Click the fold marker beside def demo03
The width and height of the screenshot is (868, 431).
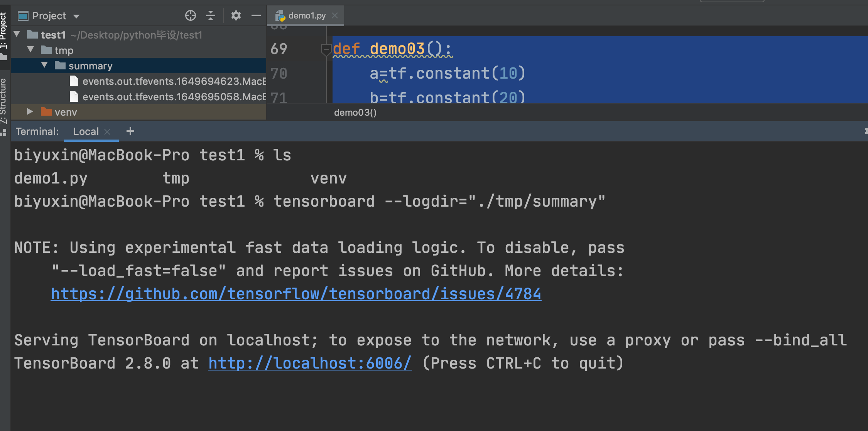coord(326,49)
